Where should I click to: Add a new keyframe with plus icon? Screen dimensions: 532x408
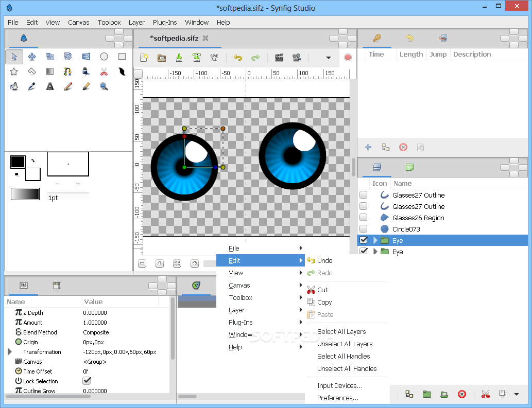368,147
